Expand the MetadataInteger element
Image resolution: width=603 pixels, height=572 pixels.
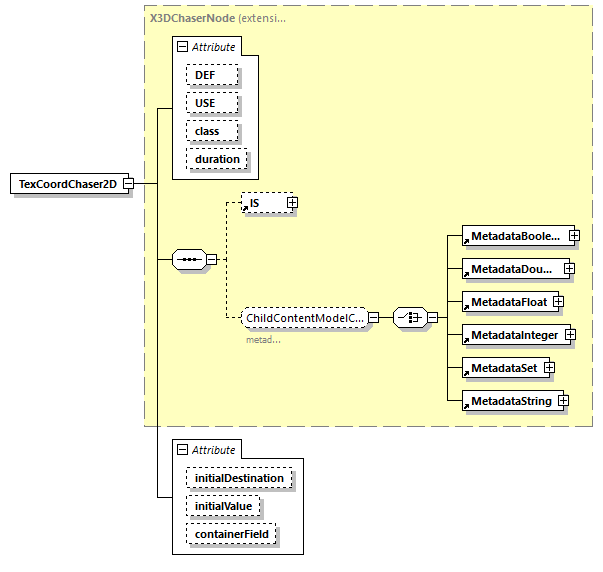click(570, 334)
